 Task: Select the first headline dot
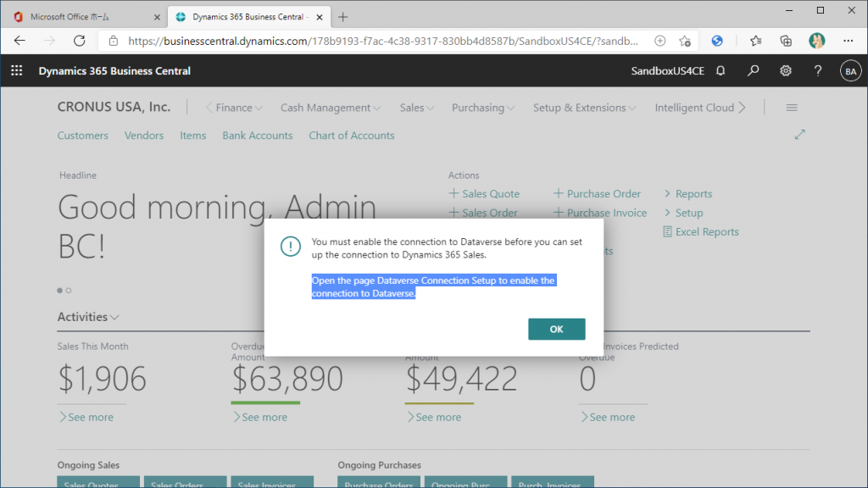click(x=60, y=291)
